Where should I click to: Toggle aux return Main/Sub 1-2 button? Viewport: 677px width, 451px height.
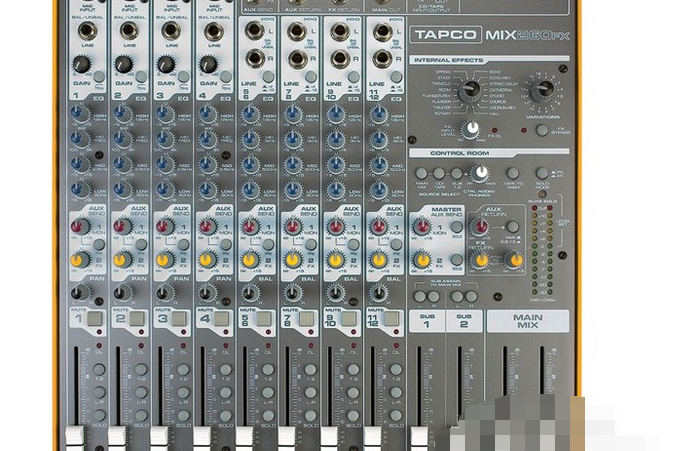coord(512,227)
